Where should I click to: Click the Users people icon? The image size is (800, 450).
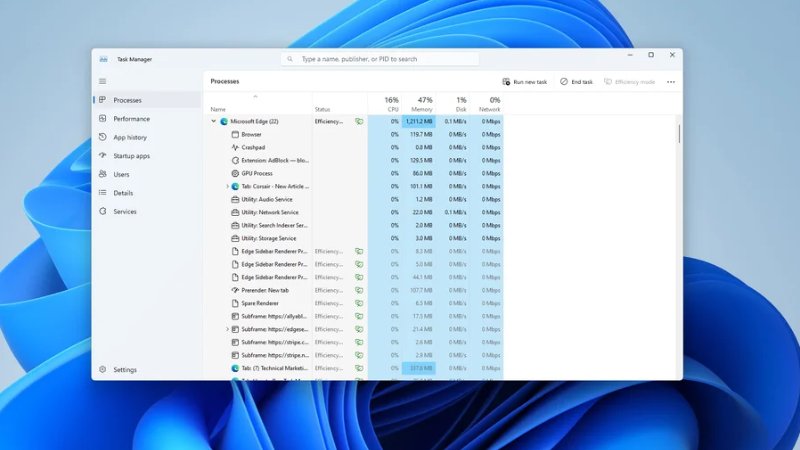103,174
